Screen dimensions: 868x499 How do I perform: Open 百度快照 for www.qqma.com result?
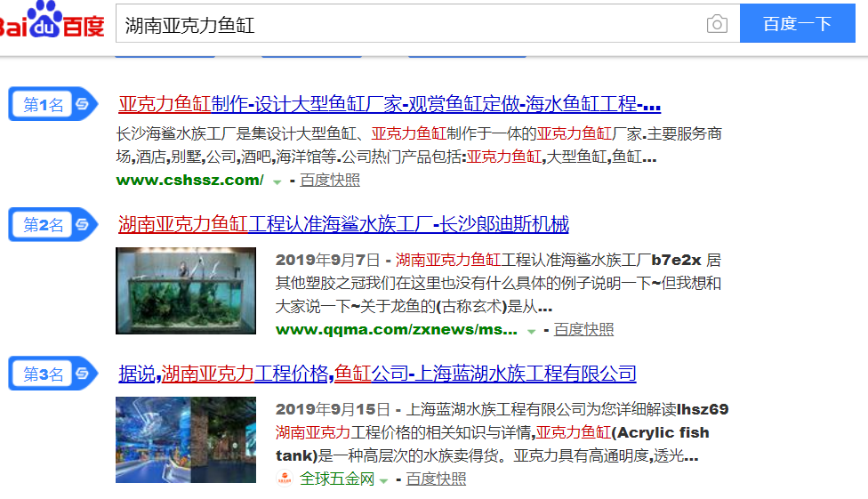583,329
